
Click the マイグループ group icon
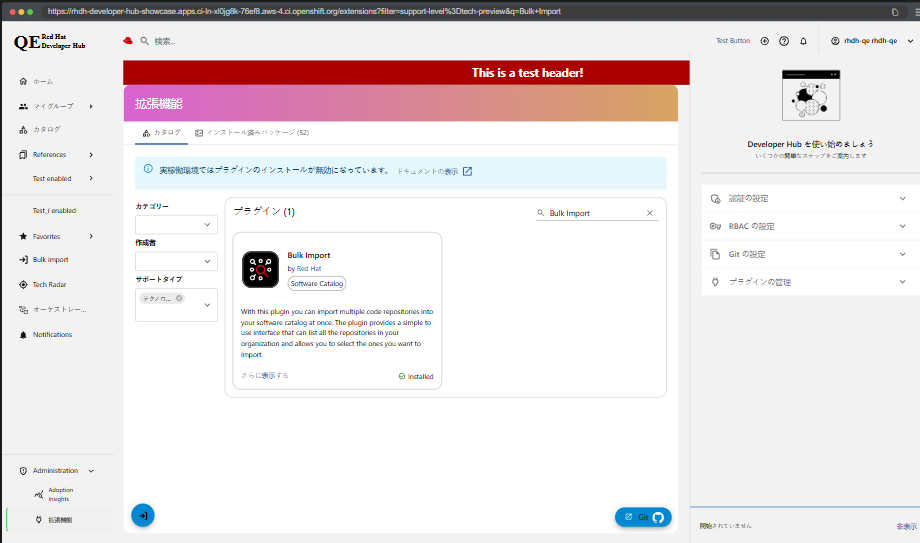coord(23,106)
